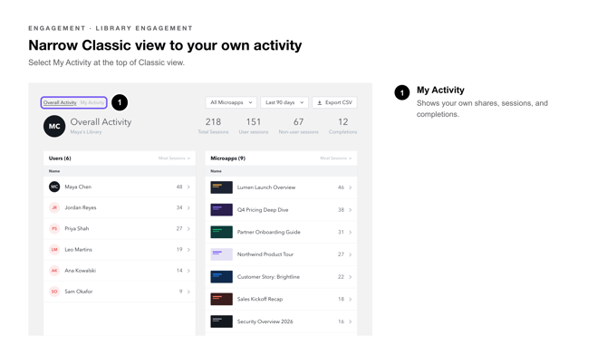Click the Lumen Launch Overview title
This screenshot has height=364, width=607.
click(266, 187)
